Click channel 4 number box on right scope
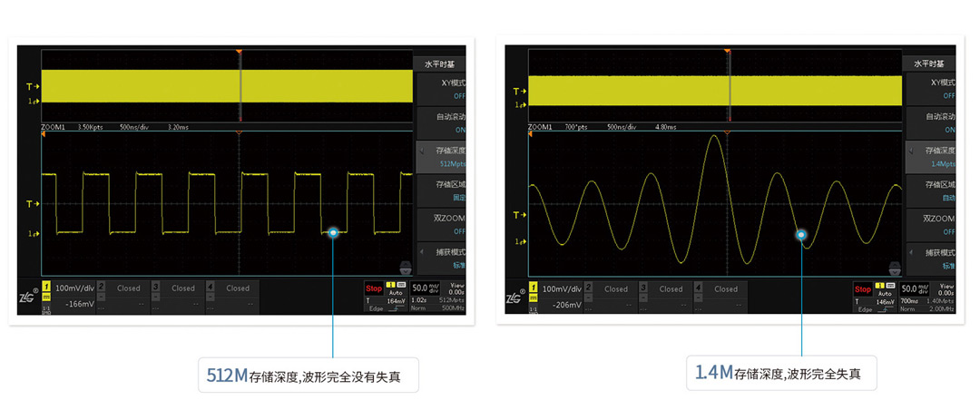The width and height of the screenshot is (980, 420). (x=698, y=288)
